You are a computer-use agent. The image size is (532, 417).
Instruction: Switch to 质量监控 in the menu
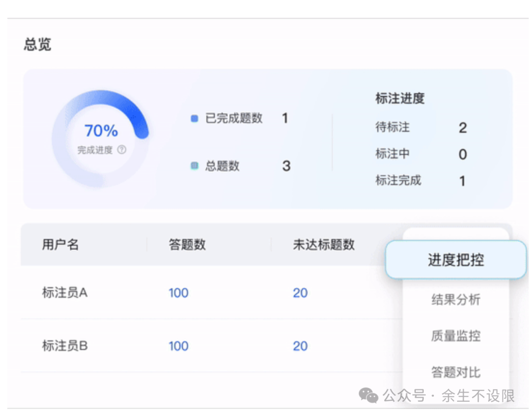pyautogui.click(x=456, y=336)
